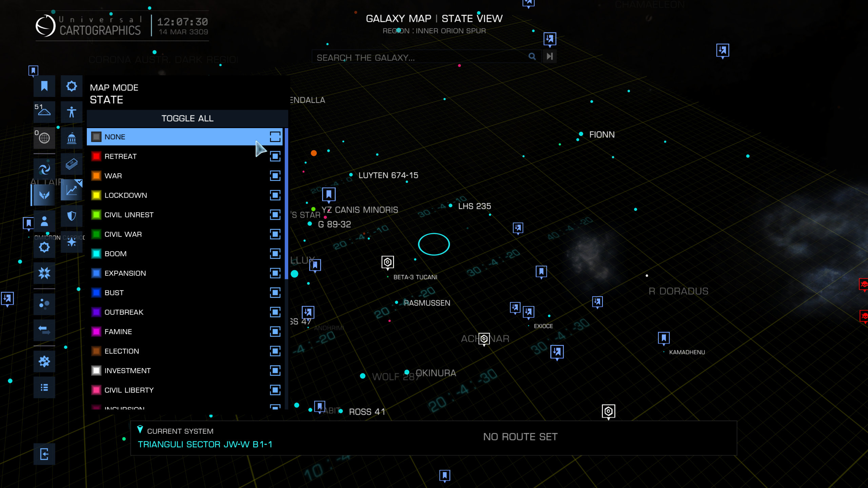Select the OKINURA system label

[436, 373]
